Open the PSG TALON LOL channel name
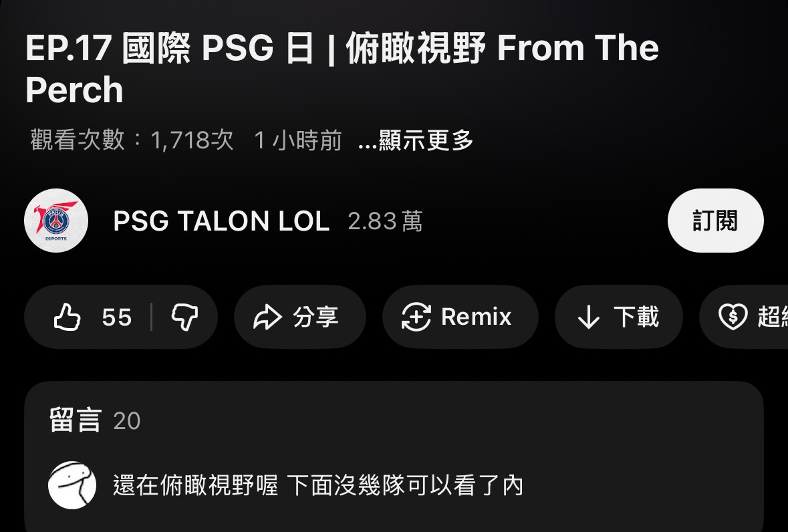788x532 pixels. click(x=221, y=221)
